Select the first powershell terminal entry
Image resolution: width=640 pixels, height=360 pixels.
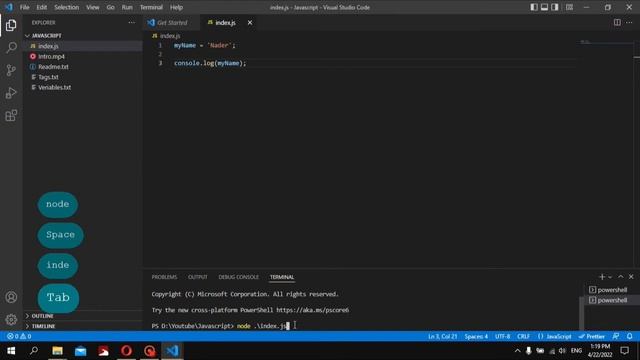pyautogui.click(x=610, y=290)
